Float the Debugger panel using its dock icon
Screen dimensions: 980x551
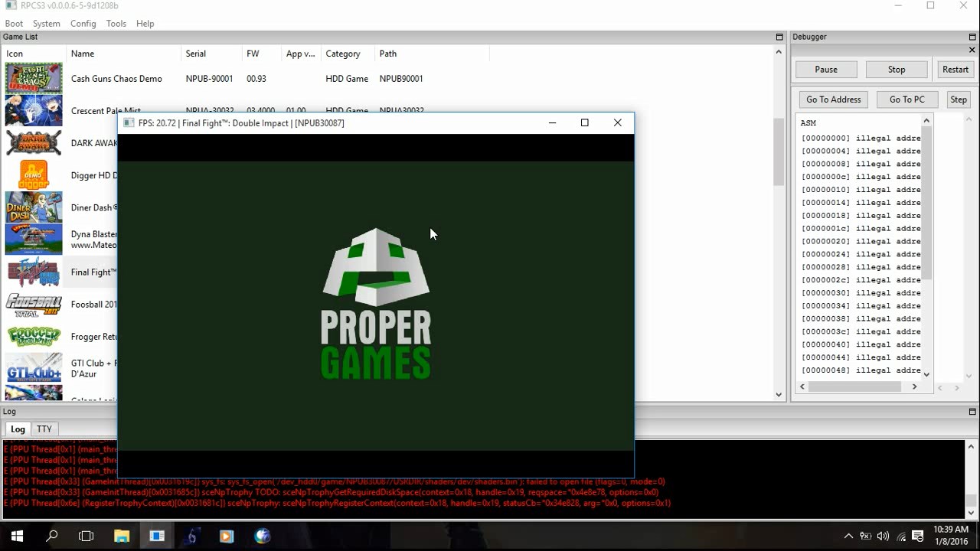(972, 37)
